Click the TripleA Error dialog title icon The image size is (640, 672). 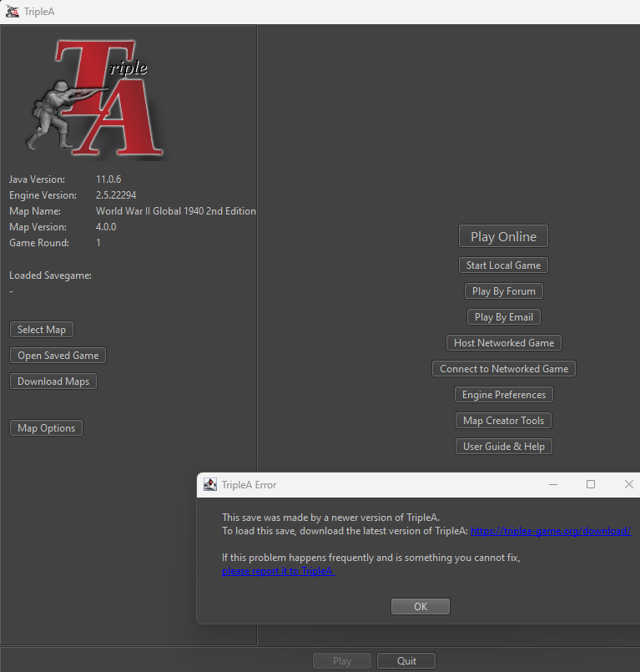[x=210, y=484]
